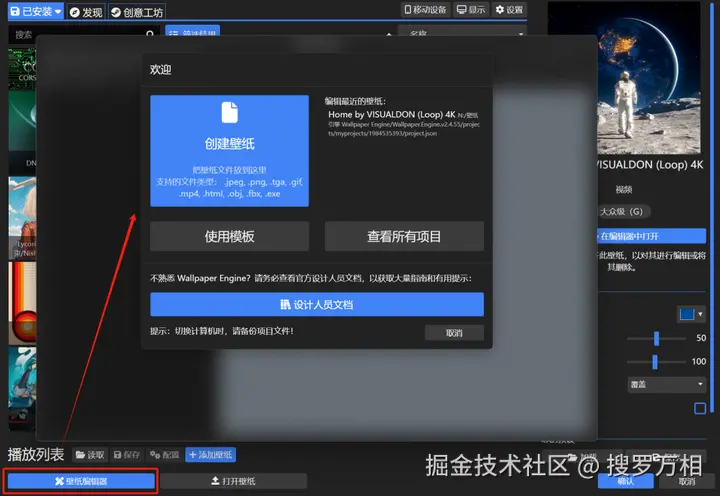Adjust the slider with value 50

656,338
